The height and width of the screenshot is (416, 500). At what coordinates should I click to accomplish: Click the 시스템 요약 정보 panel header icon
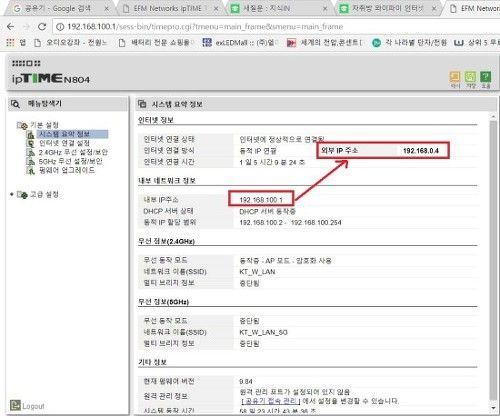click(x=142, y=104)
